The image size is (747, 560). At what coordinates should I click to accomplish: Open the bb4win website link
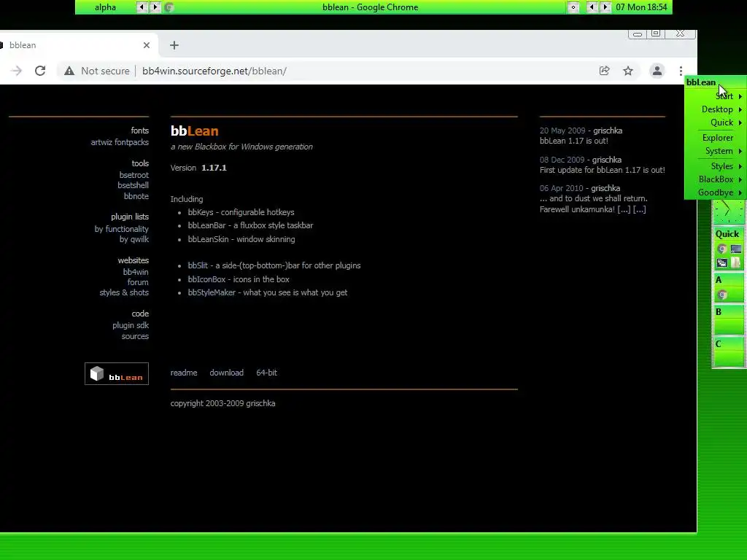[x=136, y=273]
